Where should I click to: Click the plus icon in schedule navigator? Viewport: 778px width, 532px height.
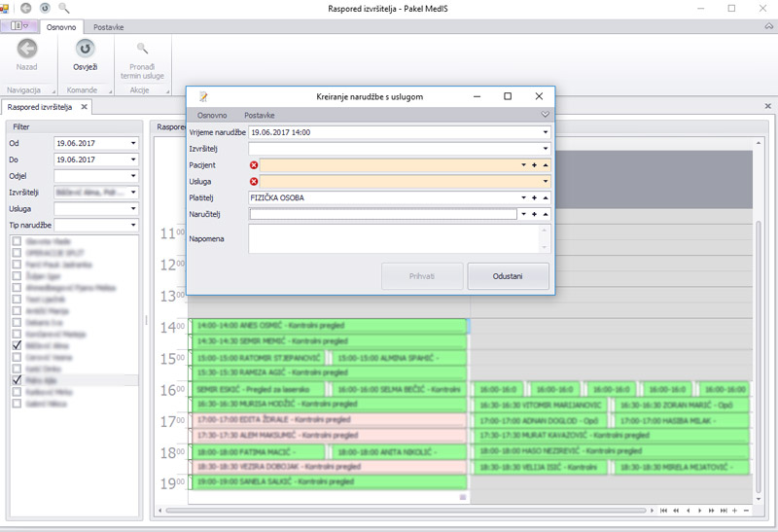735,511
